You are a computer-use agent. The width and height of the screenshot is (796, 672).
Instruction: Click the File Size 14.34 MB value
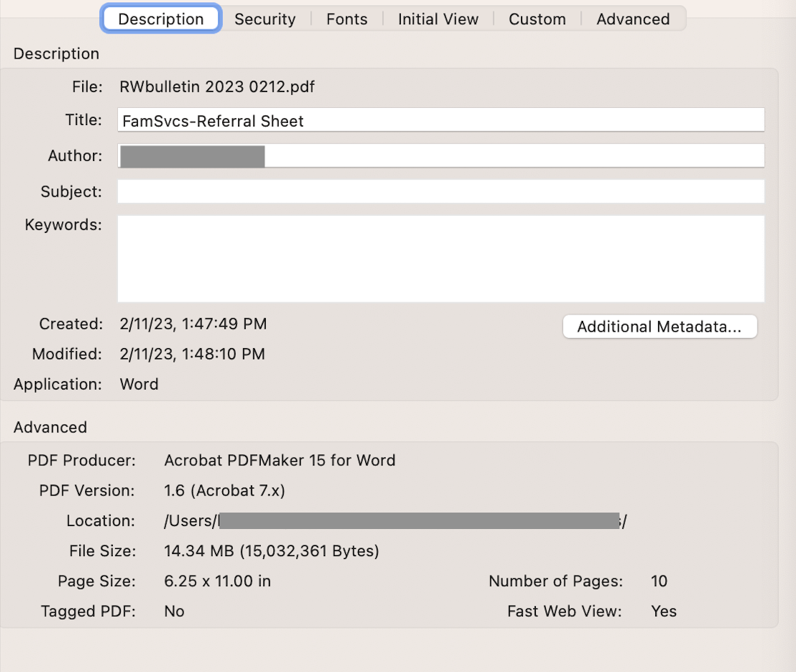pyautogui.click(x=272, y=551)
